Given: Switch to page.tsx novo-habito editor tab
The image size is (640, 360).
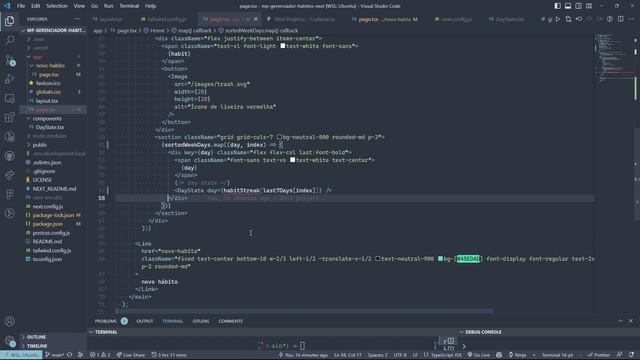Looking at the screenshot, I should [x=385, y=19].
